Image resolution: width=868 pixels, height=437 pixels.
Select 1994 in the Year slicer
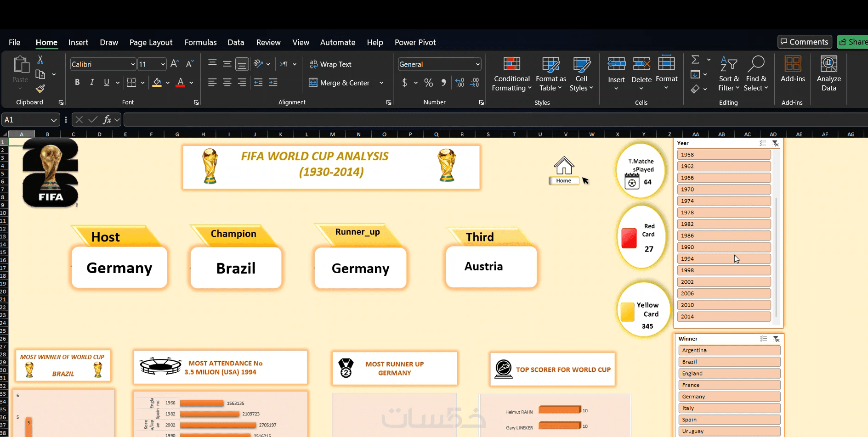click(x=724, y=259)
